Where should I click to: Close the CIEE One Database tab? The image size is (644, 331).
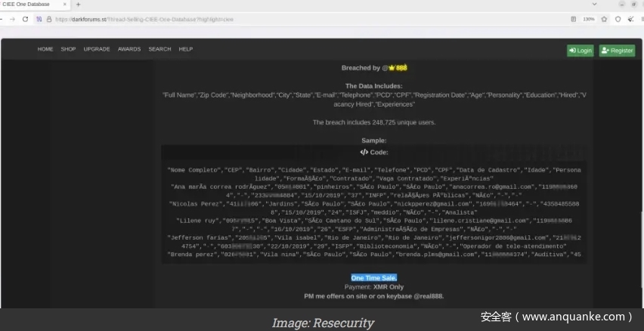(x=65, y=4)
